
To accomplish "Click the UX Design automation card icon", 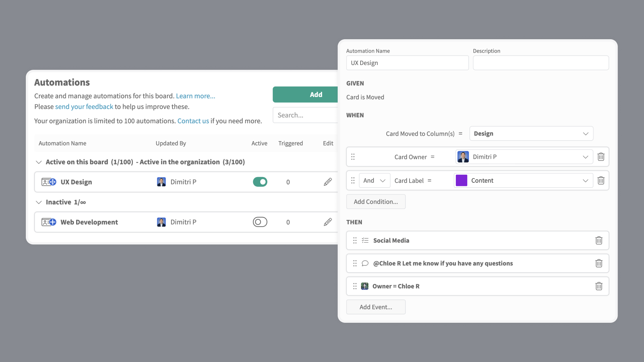I will point(49,182).
